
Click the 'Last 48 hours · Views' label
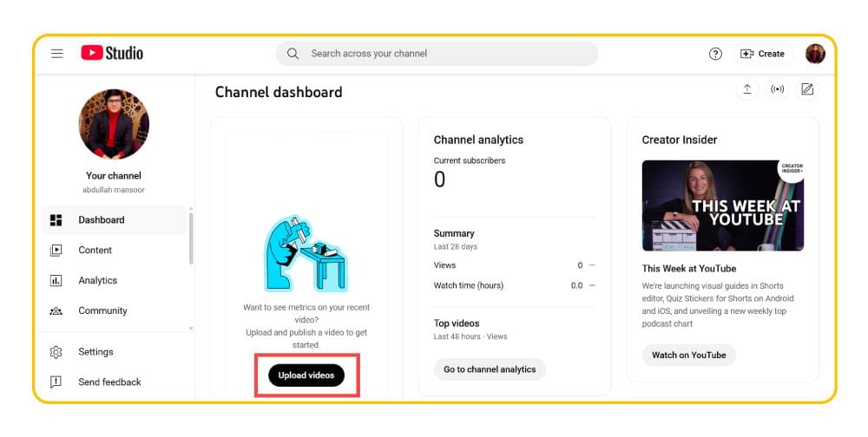[470, 336]
